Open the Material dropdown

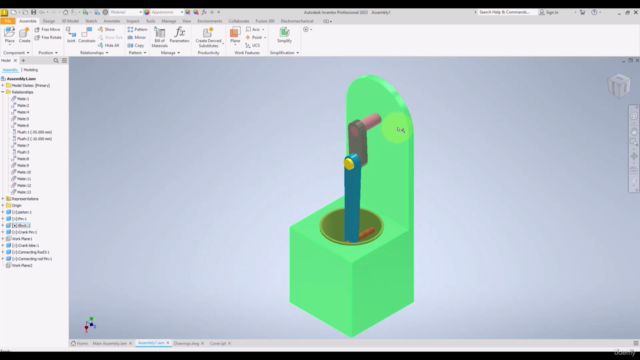126,12
